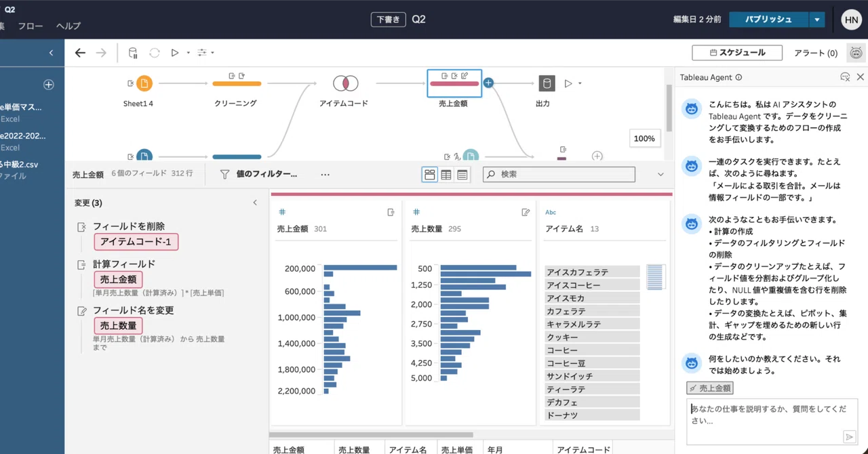Click the redo forward arrow
The image size is (868, 454).
(101, 53)
